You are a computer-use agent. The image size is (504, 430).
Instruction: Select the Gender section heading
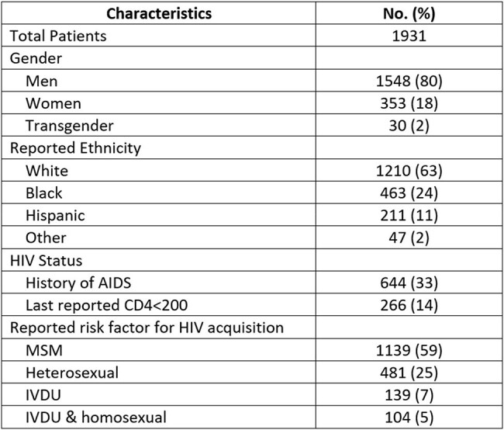point(36,58)
